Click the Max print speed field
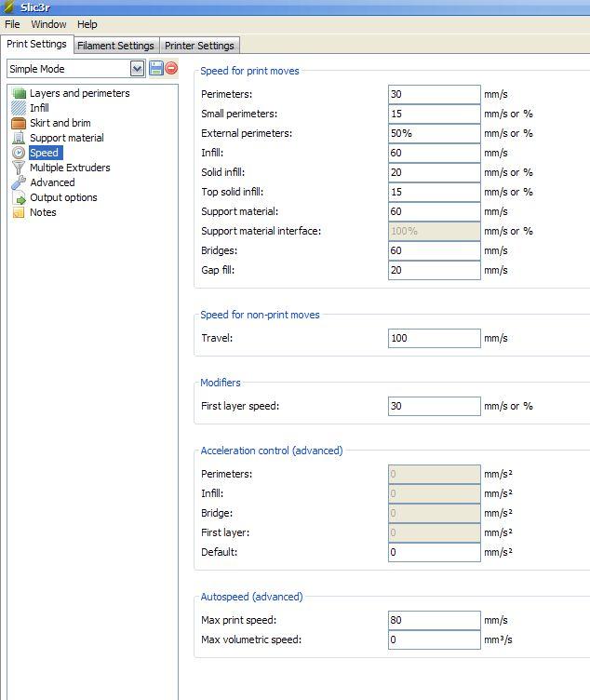Viewport: 590px width, 700px height. [x=435, y=620]
